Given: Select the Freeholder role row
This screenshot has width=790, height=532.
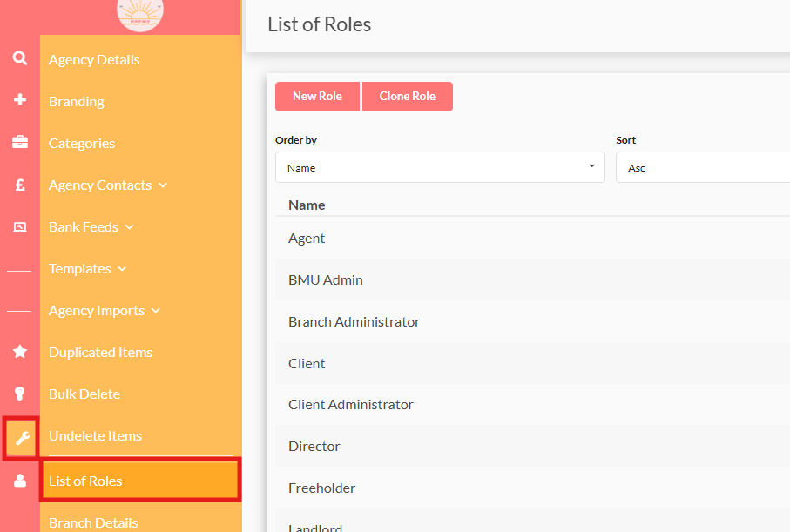Looking at the screenshot, I should pos(532,488).
